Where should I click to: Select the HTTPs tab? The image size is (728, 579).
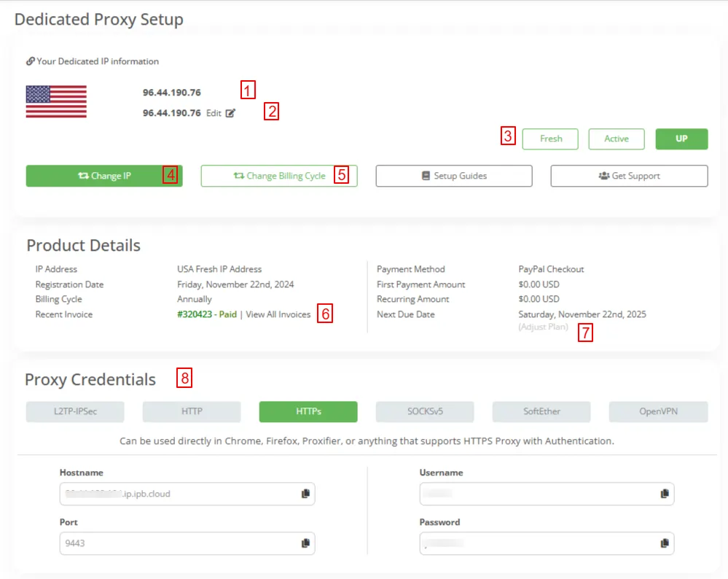coord(308,412)
